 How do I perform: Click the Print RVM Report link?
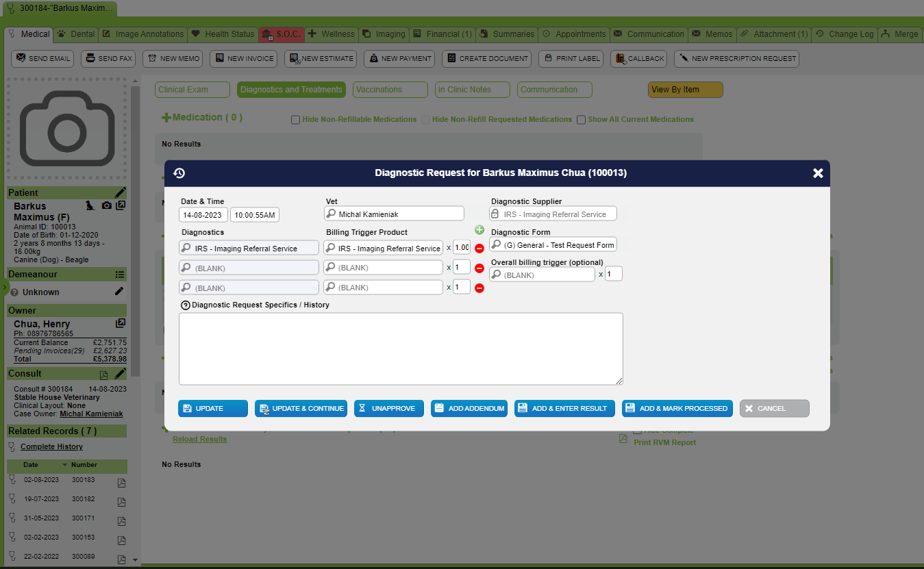pyautogui.click(x=664, y=442)
